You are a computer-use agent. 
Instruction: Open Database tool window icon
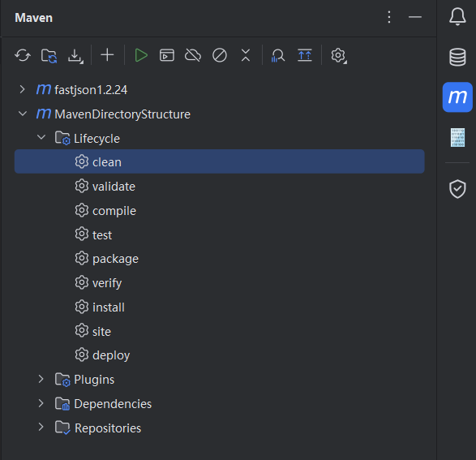(457, 57)
